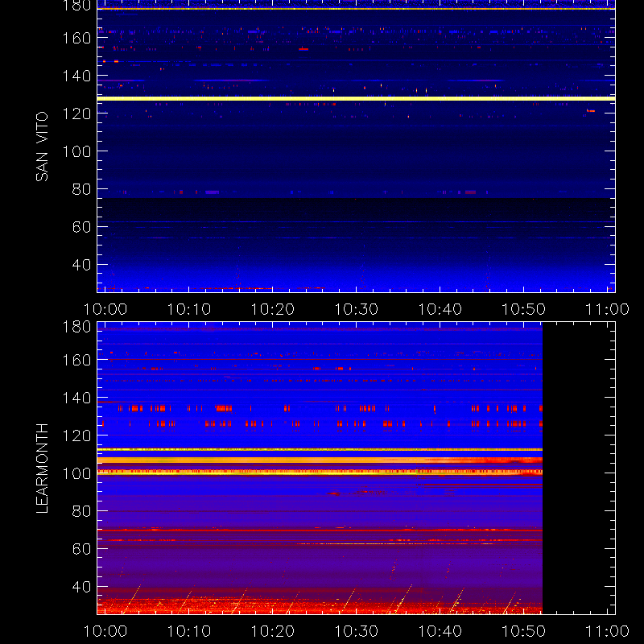Click the 10:30 time label under LEARMONTH plot
The height and width of the screenshot is (644, 644).
[357, 631]
